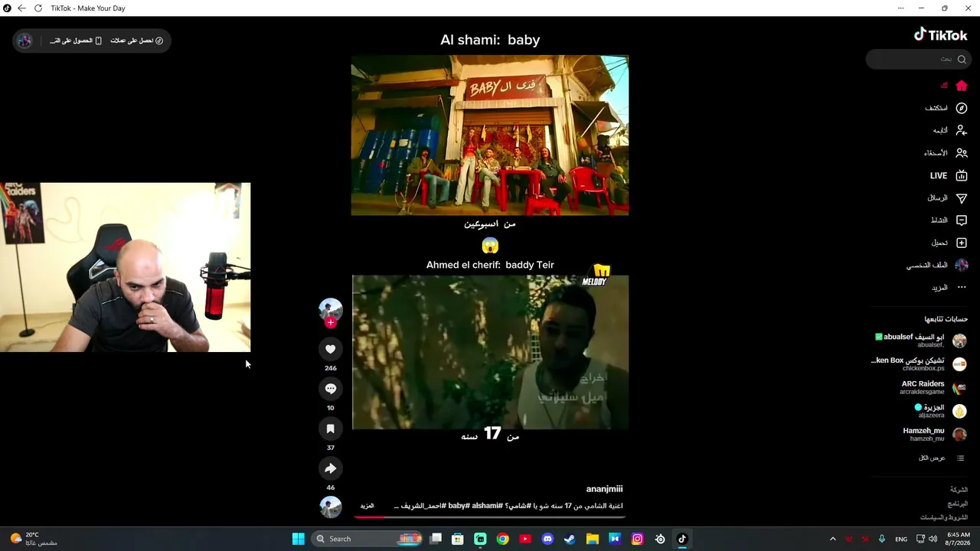Open the Activity inbox icon
Screen dimensions: 980x551
click(962, 220)
